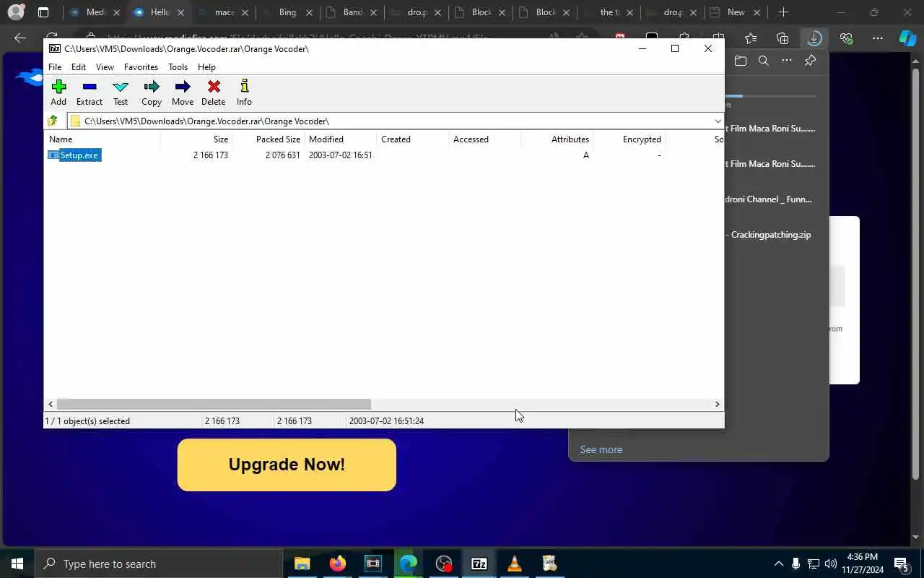This screenshot has width=924, height=578.
Task: Open the Help menu
Action: point(206,67)
